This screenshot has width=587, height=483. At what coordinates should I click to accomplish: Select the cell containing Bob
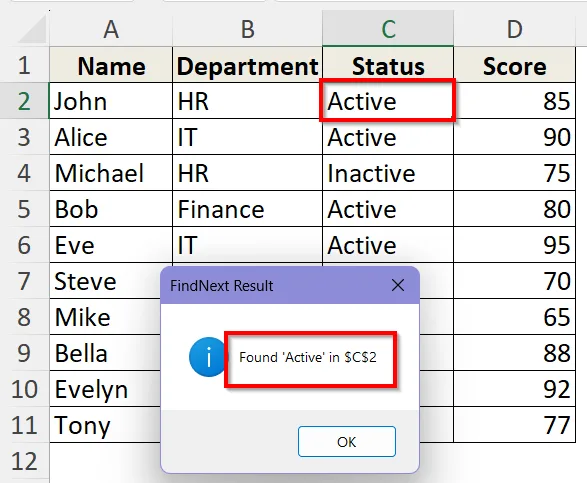pyautogui.click(x=111, y=209)
